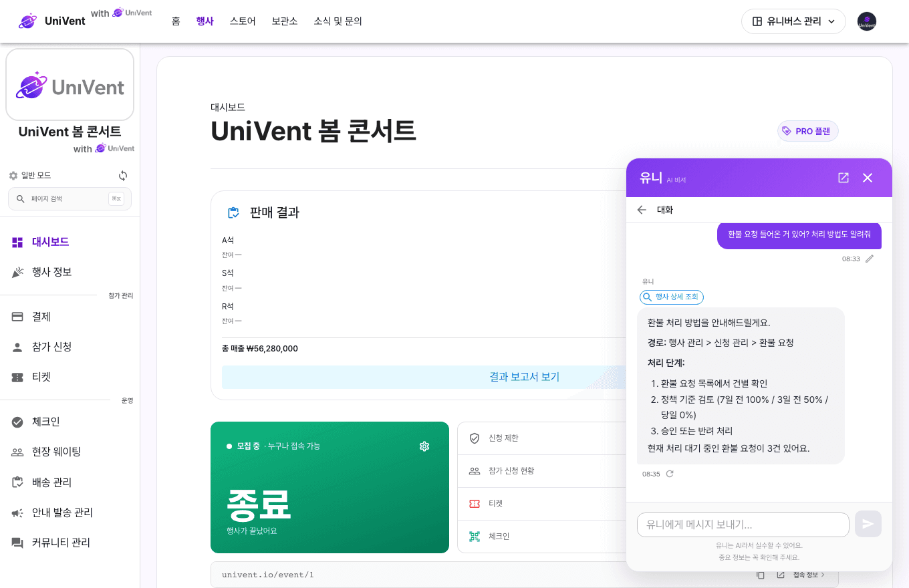Focus the 페이지 검색 search field
This screenshot has height=588, width=909.
tap(70, 198)
